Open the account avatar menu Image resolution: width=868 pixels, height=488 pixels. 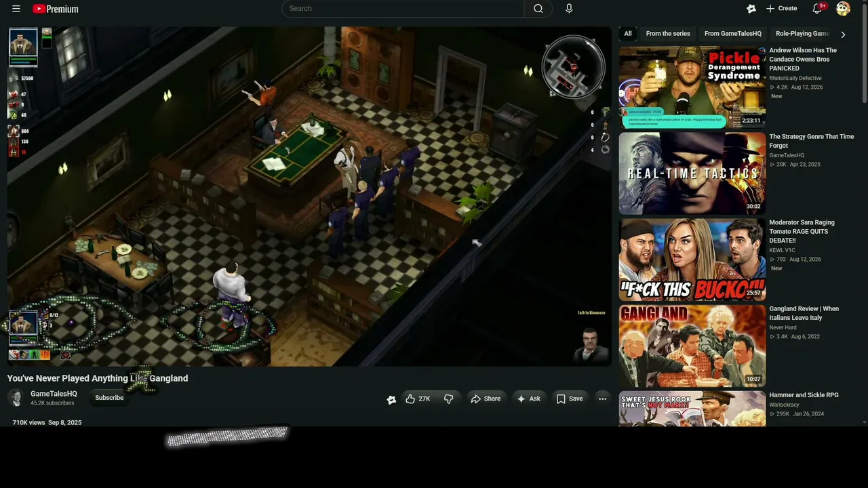click(843, 9)
